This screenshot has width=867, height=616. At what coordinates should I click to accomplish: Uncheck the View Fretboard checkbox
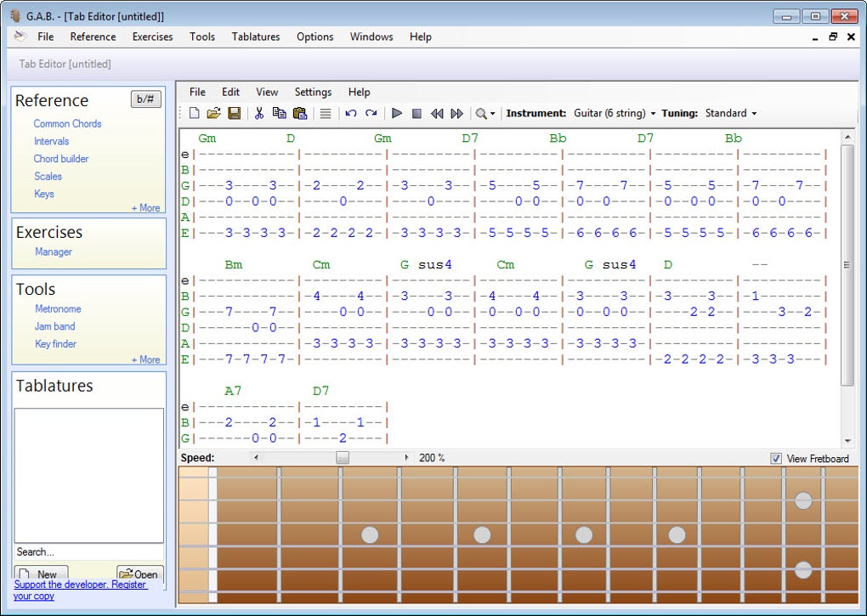click(x=776, y=459)
